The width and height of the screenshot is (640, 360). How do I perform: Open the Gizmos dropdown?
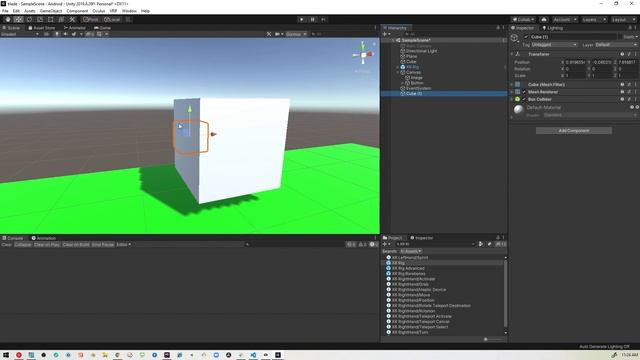pos(296,34)
